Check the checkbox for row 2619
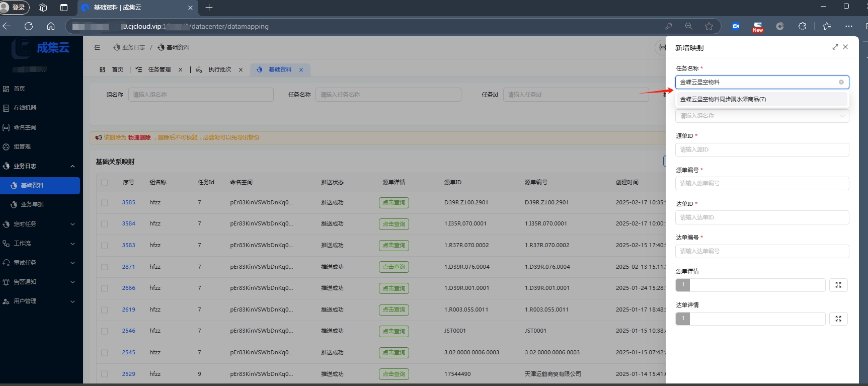Image resolution: width=868 pixels, height=386 pixels. tap(104, 310)
